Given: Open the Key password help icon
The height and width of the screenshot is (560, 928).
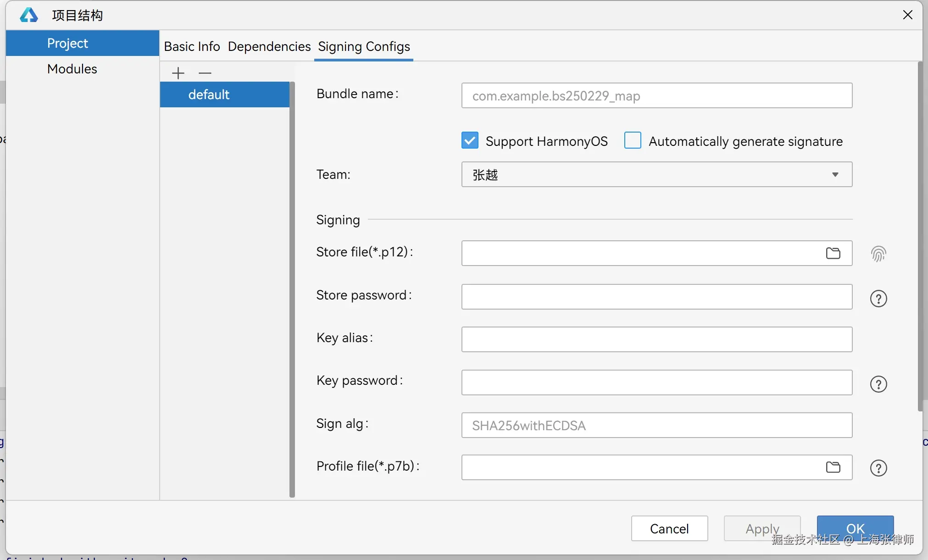Looking at the screenshot, I should (878, 384).
